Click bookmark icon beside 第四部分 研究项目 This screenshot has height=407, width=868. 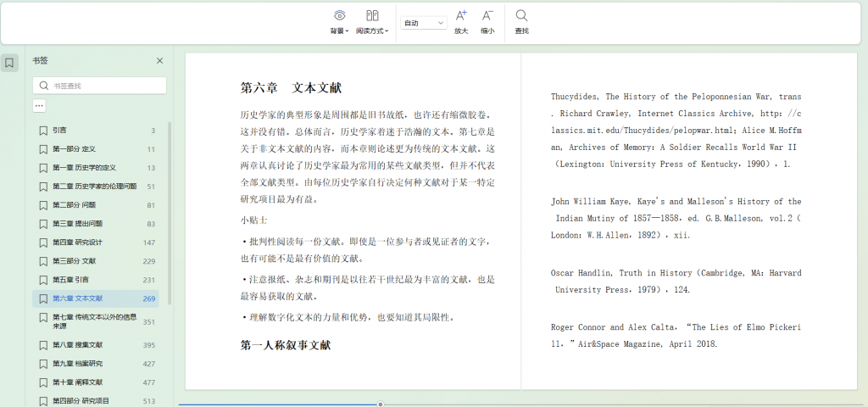43,401
